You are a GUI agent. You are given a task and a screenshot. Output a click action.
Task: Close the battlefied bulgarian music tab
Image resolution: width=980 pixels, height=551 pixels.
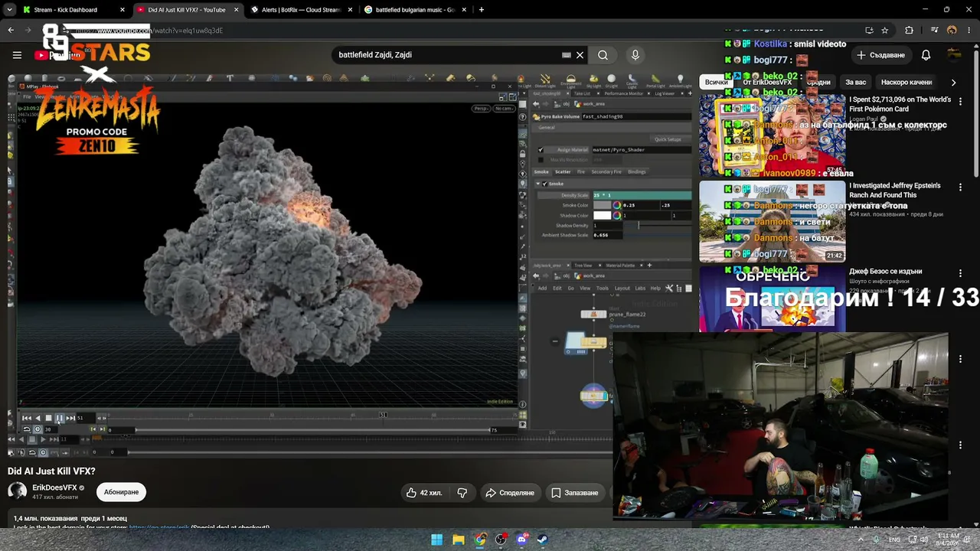(x=464, y=10)
